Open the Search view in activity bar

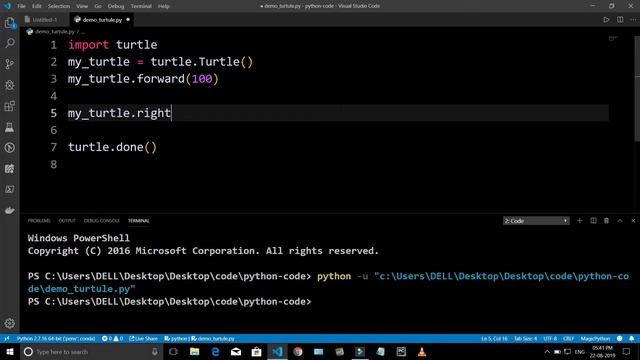pos(10,43)
